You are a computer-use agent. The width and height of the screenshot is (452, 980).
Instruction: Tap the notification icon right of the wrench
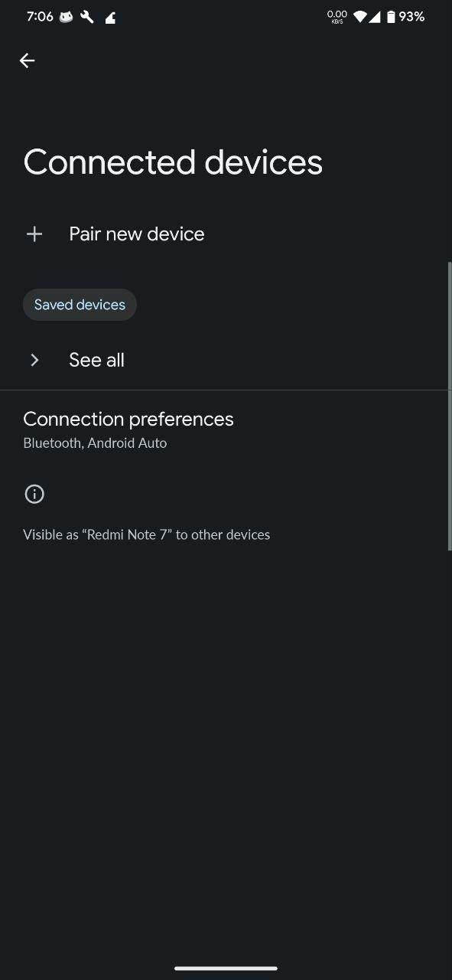(x=110, y=17)
